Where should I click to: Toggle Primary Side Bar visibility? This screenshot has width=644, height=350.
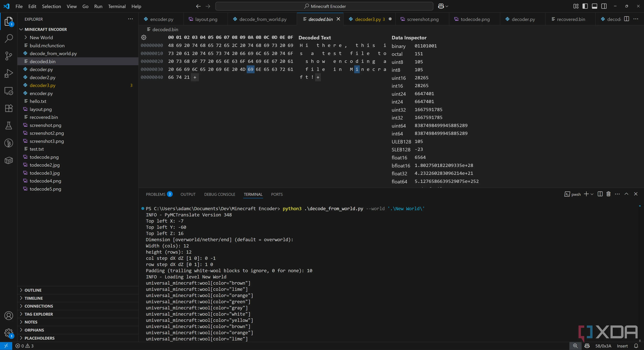tap(585, 6)
